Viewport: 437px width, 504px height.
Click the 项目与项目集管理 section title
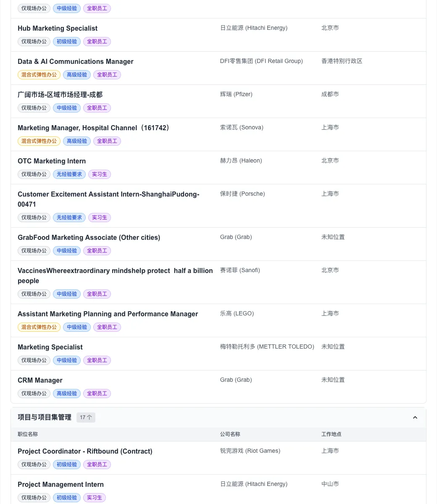tap(45, 417)
